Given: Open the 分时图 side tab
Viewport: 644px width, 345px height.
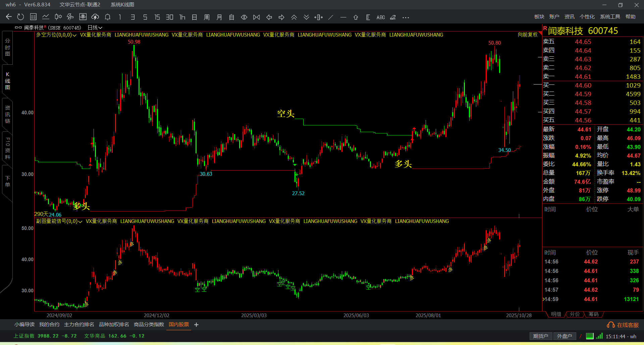Looking at the screenshot, I should [7, 47].
